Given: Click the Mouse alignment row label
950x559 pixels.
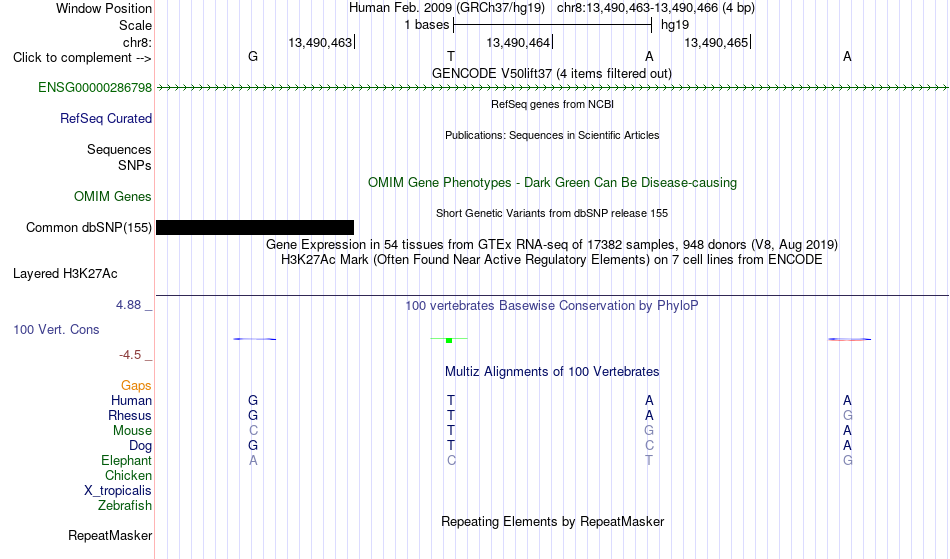Looking at the screenshot, I should tap(132, 431).
